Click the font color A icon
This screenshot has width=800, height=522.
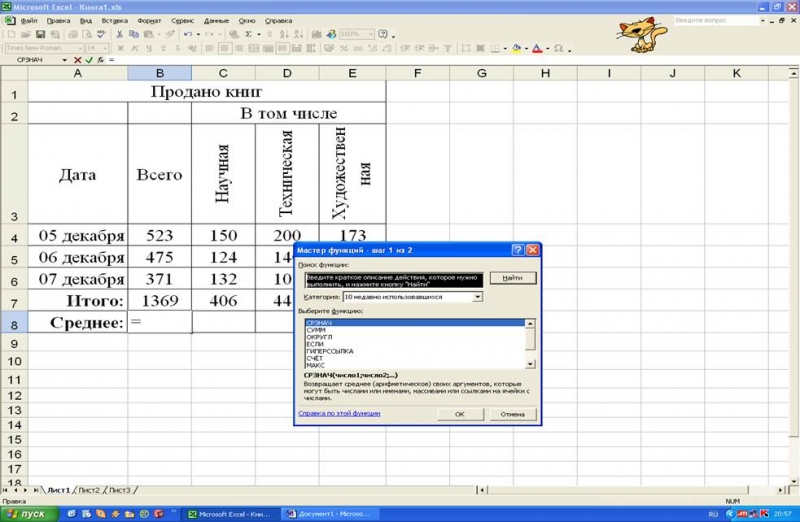[x=537, y=48]
